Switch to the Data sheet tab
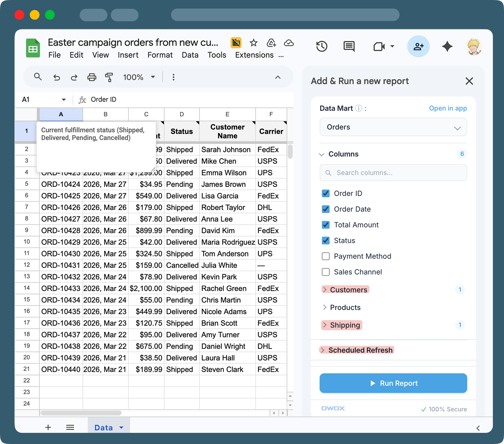 pos(104,427)
